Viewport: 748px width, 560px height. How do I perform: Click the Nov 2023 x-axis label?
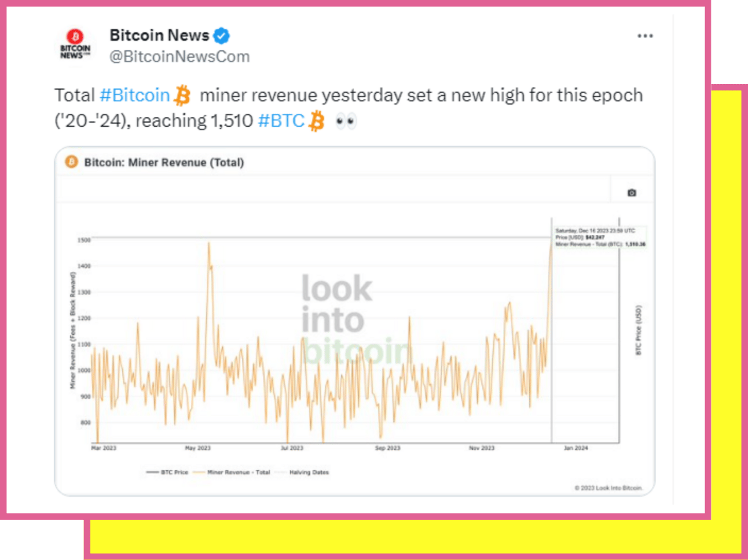482,448
